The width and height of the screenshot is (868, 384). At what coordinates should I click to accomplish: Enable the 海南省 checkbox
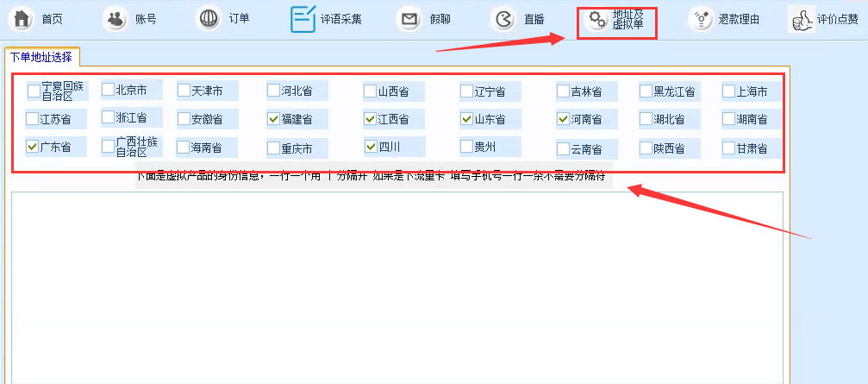(183, 148)
